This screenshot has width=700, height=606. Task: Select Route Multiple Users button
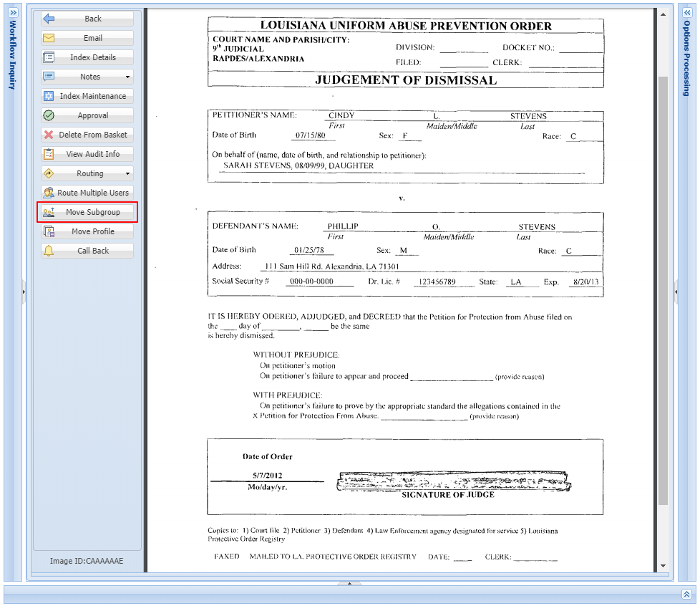(87, 193)
